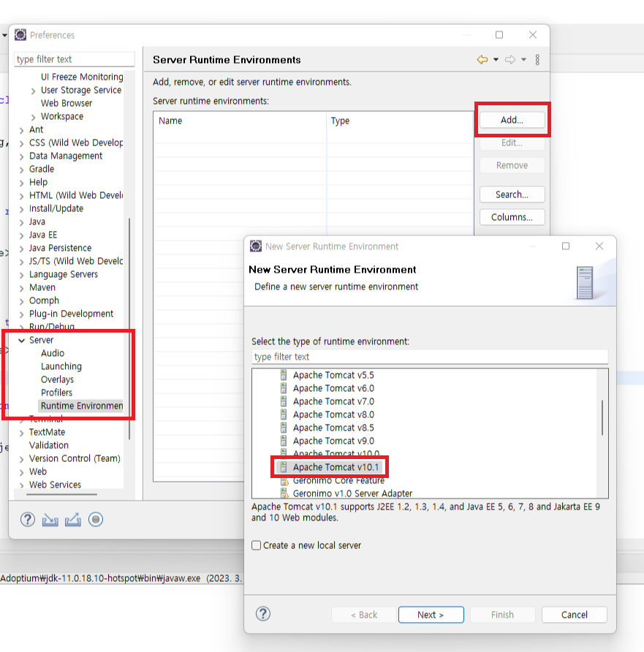This screenshot has height=652, width=644.
Task: Click runtime type filter text field
Action: (430, 357)
